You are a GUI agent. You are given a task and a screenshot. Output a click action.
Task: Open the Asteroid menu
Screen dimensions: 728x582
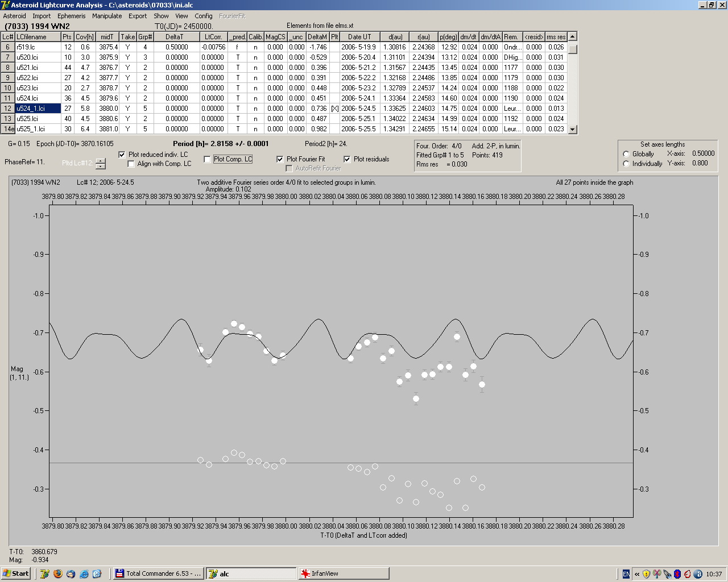pos(14,16)
